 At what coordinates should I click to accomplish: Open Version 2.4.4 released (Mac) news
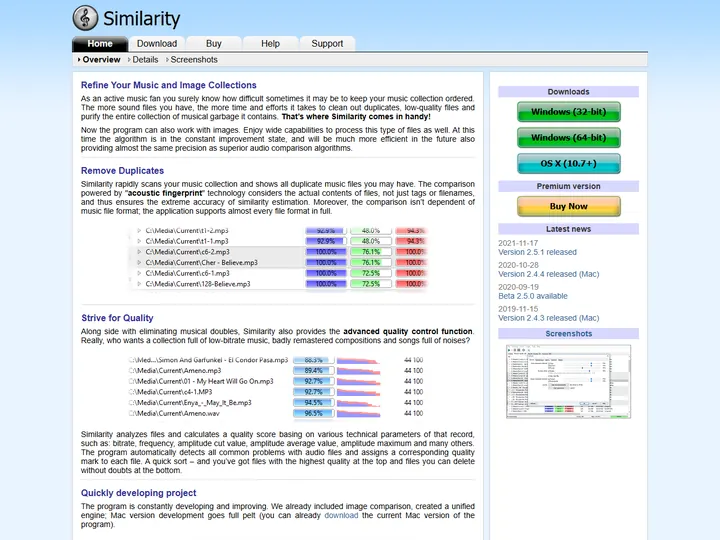click(549, 274)
